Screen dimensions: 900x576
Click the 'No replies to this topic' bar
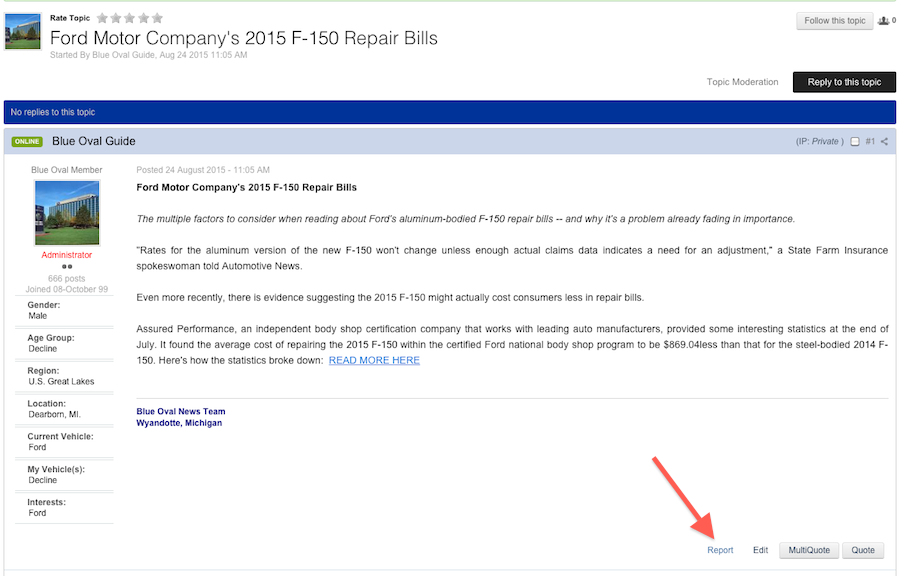449,112
